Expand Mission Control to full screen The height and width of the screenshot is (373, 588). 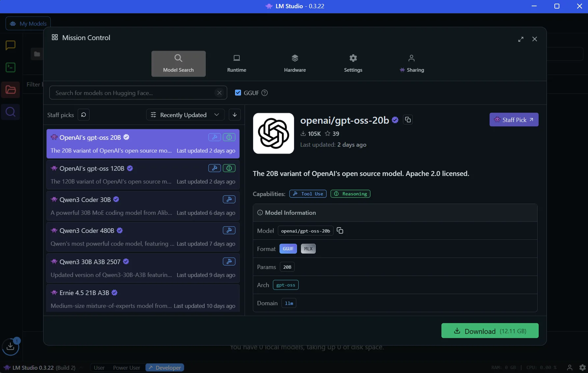point(521,39)
